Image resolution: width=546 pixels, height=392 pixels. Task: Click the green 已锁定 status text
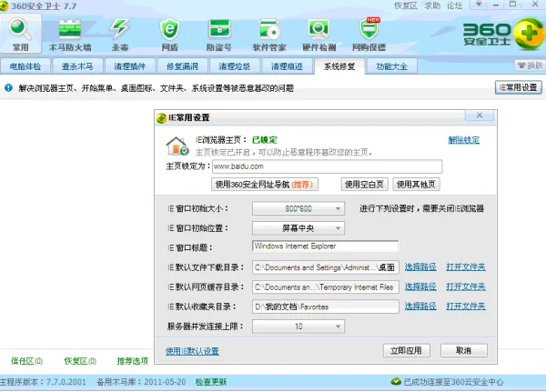(x=265, y=140)
